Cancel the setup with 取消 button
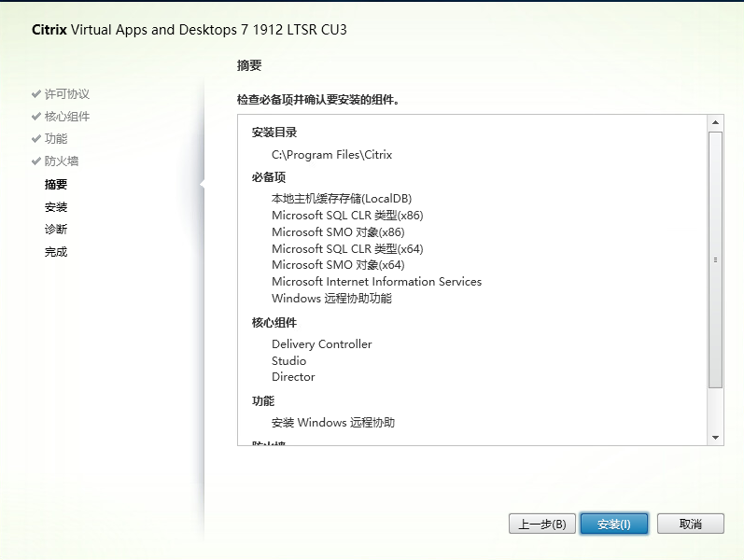The image size is (744, 560). (x=691, y=524)
